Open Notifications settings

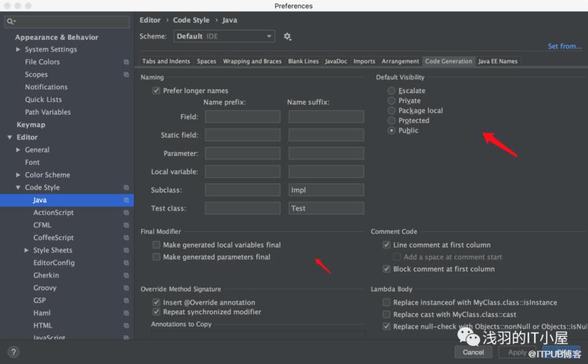click(46, 87)
